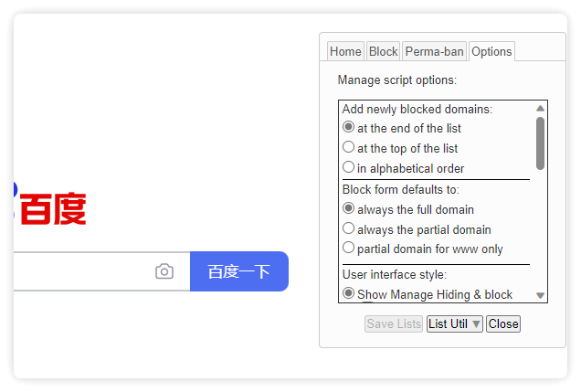Click the Save Lists button

pos(394,323)
